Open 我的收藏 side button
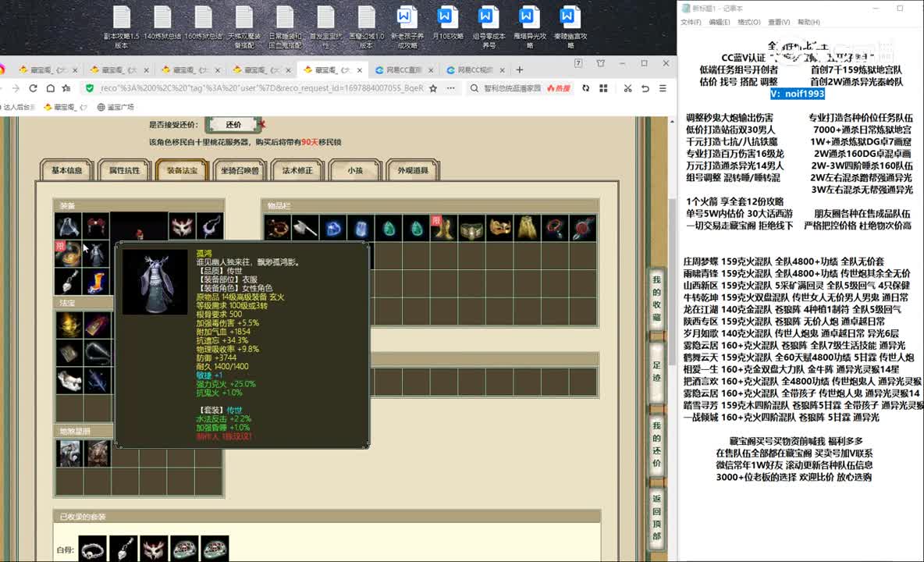924x562 pixels. pyautogui.click(x=656, y=297)
